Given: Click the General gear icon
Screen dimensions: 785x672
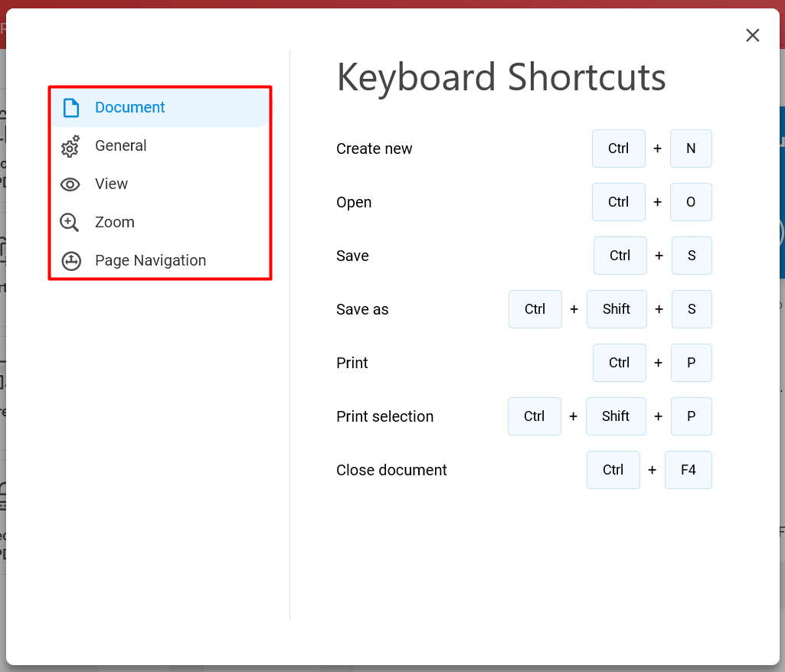Looking at the screenshot, I should [70, 145].
